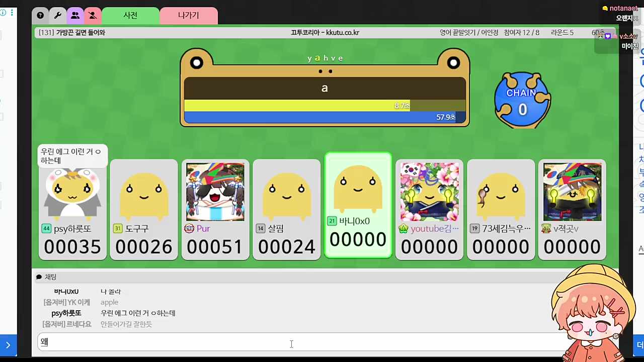644x362 pixels.
Task: Click level 31 badge of 도구구
Action: point(118,229)
